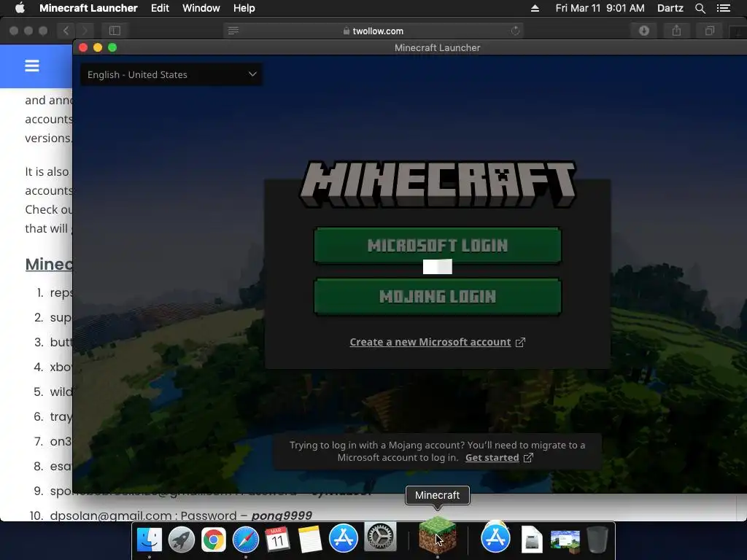Open the Help menu
This screenshot has height=560, width=747.
pyautogui.click(x=244, y=8)
